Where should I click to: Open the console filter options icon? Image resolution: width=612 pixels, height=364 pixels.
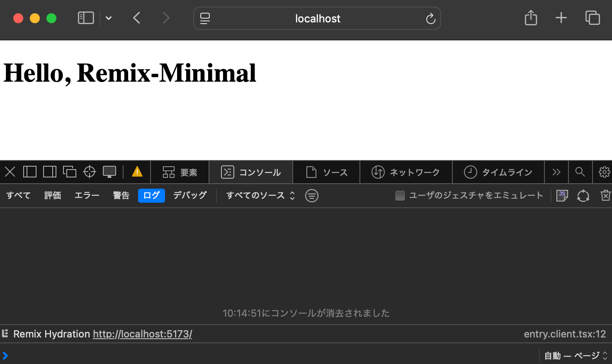(312, 196)
